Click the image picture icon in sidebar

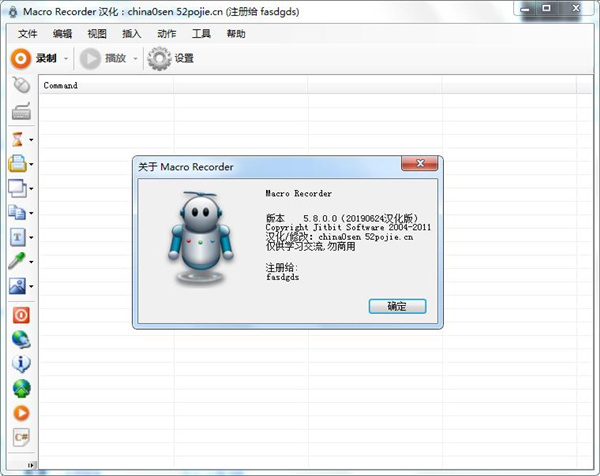17,286
